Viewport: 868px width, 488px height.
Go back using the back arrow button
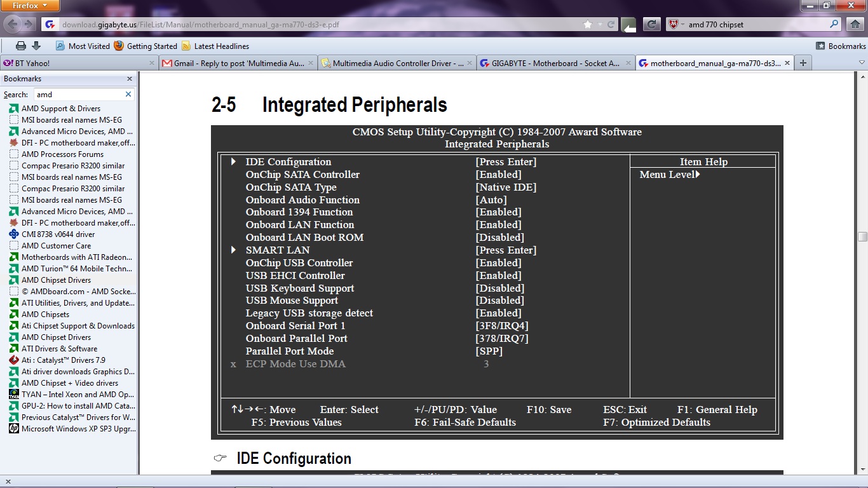point(13,24)
